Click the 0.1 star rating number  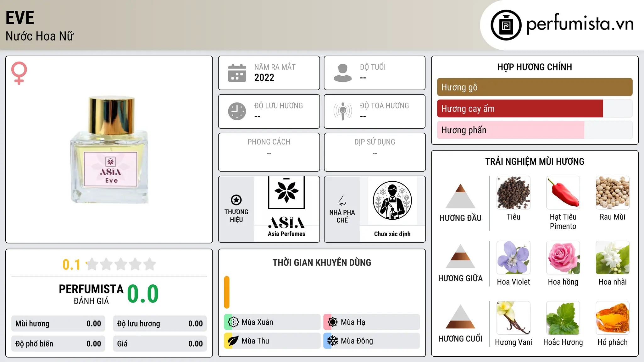tap(71, 265)
